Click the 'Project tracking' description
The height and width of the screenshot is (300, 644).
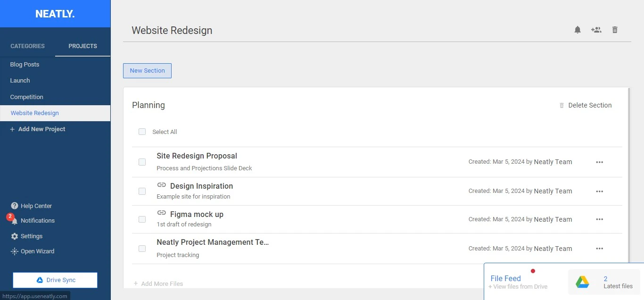coord(178,255)
